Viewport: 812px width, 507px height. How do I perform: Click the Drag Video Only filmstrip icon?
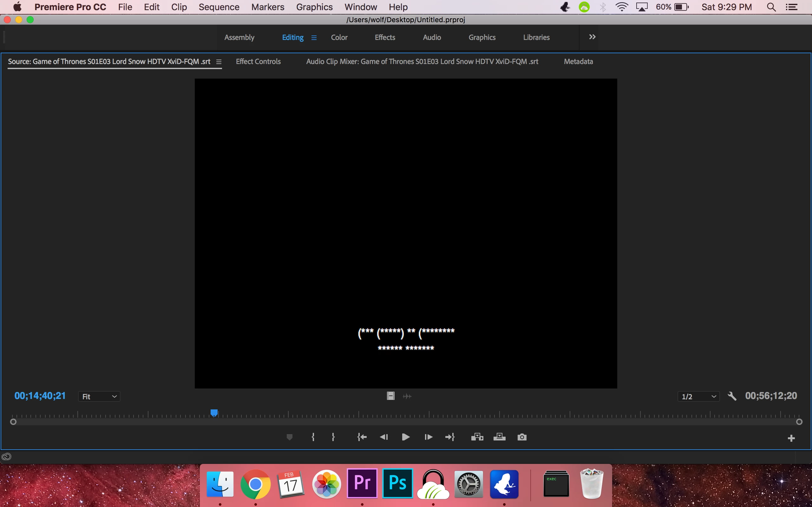(x=390, y=396)
